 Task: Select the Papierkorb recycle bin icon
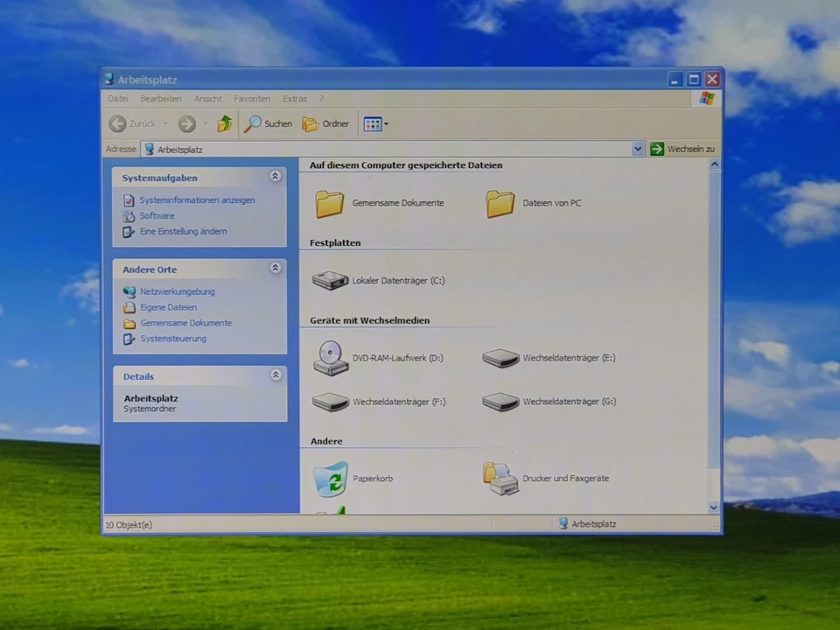331,479
